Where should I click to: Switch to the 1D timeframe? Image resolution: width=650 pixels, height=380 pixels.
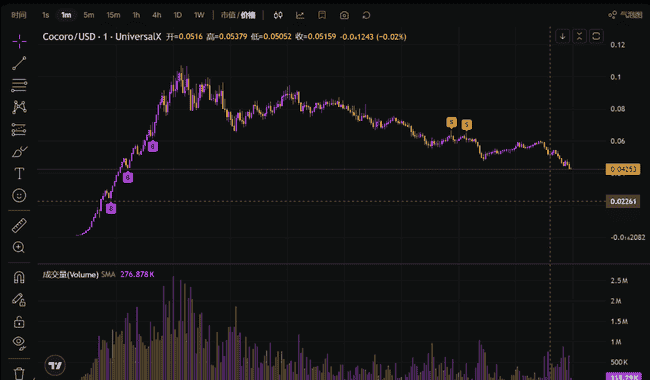click(x=177, y=15)
